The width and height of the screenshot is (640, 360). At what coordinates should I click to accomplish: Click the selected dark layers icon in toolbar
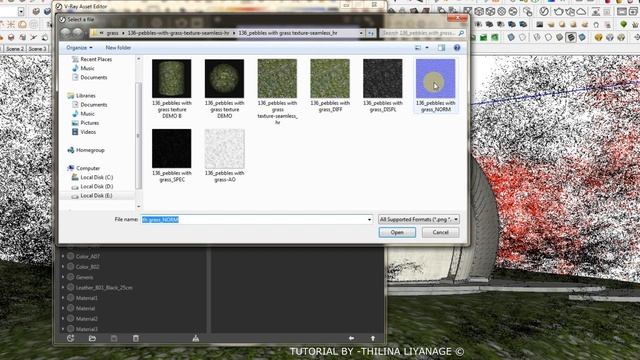tap(571, 38)
